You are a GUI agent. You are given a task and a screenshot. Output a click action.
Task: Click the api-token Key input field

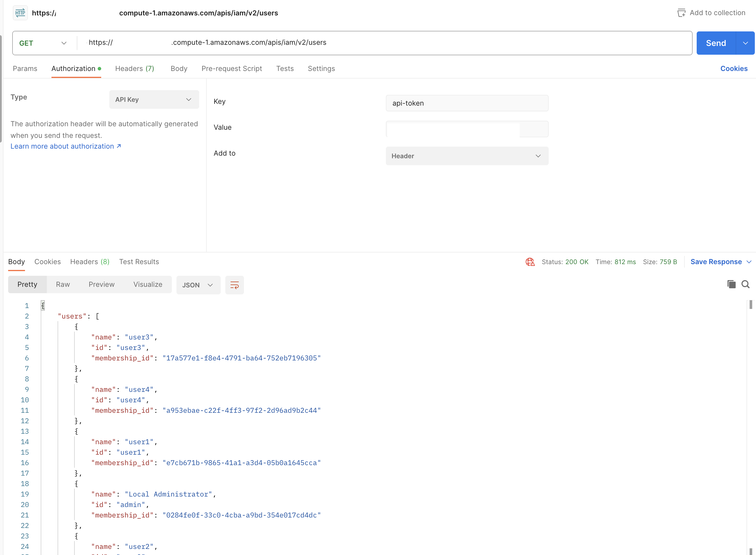pos(466,103)
